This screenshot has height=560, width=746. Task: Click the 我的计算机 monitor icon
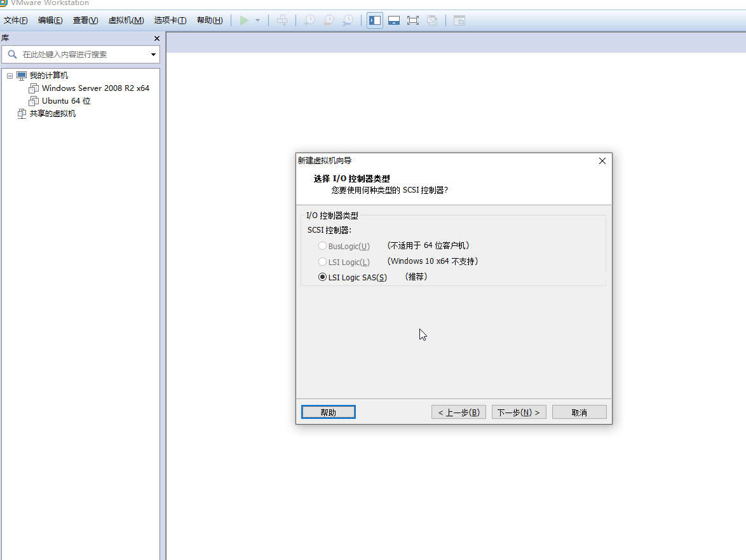[x=22, y=76]
